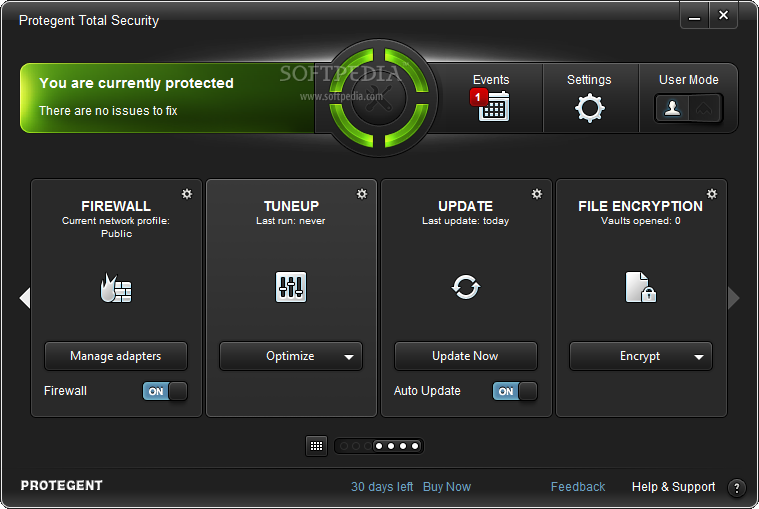
Task: Click the PROTEGENT logo in footer
Action: pos(61,485)
